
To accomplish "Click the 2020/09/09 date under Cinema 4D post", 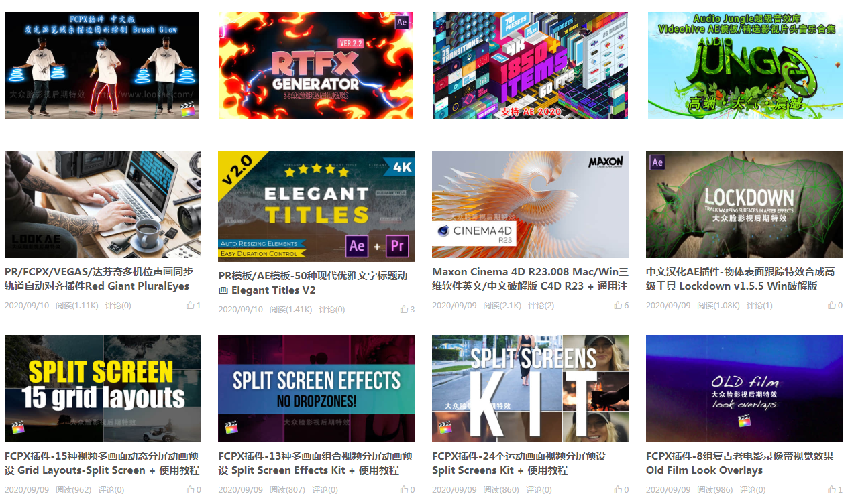I will [454, 306].
